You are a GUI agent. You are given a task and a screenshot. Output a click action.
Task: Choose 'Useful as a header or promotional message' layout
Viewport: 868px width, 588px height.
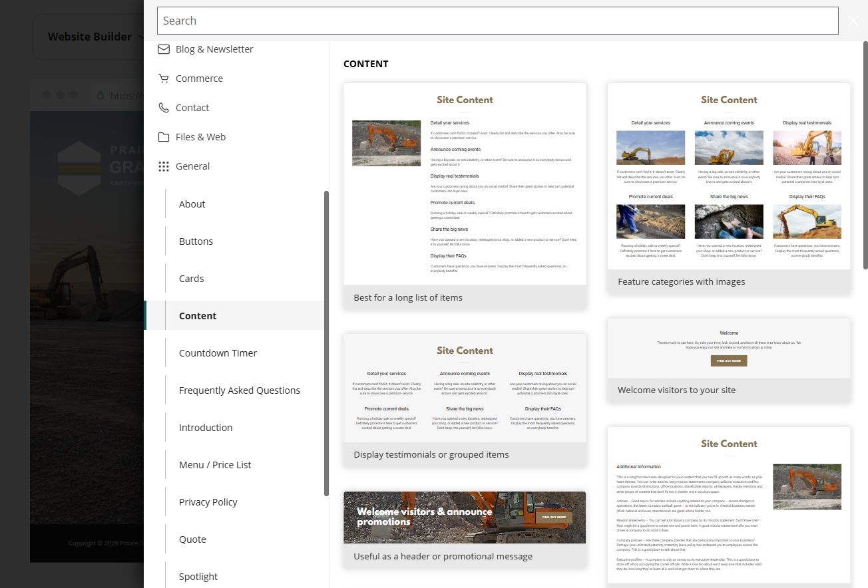pyautogui.click(x=465, y=529)
